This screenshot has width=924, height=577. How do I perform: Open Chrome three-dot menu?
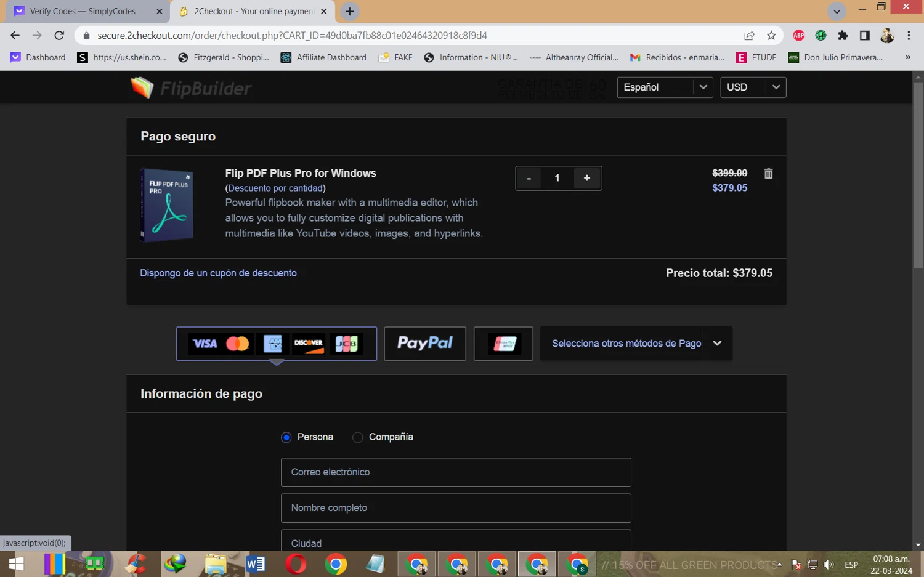coord(909,36)
